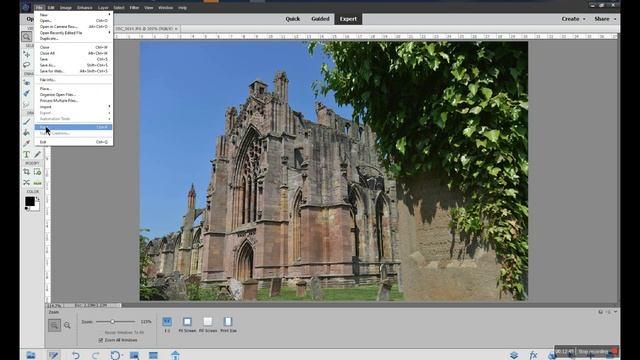The height and width of the screenshot is (360, 640).
Task: Select the Straighten tool
Action: coord(38,182)
